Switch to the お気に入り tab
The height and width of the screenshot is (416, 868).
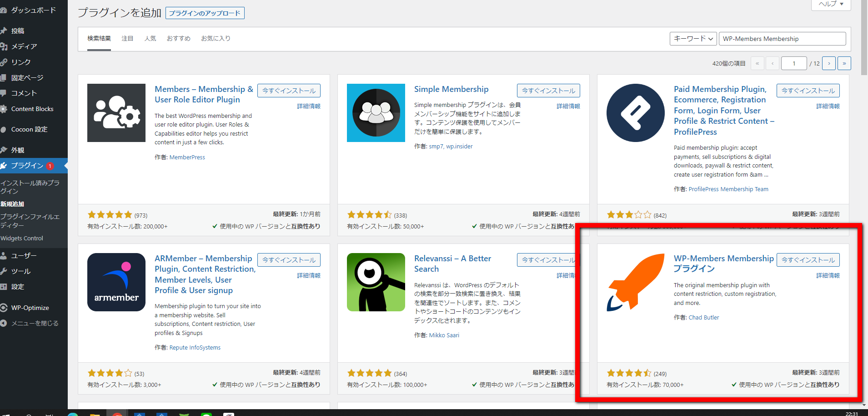tap(216, 39)
